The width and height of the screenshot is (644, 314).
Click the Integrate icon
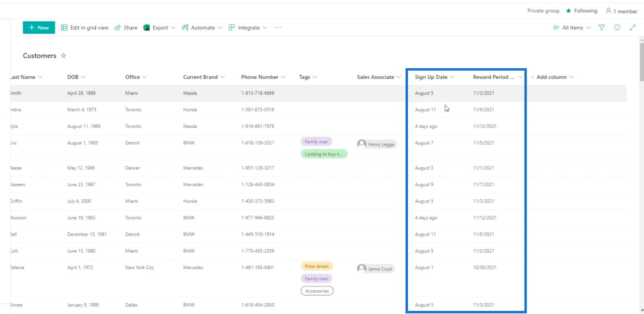click(232, 28)
